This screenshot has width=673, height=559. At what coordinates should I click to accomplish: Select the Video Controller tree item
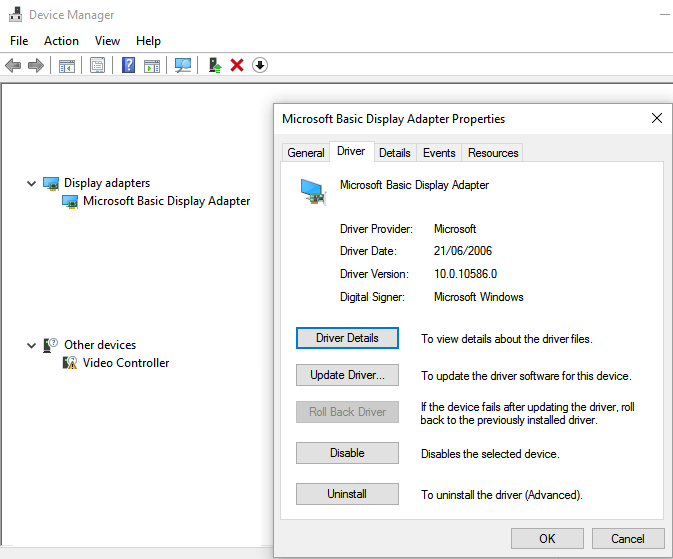pyautogui.click(x=126, y=363)
